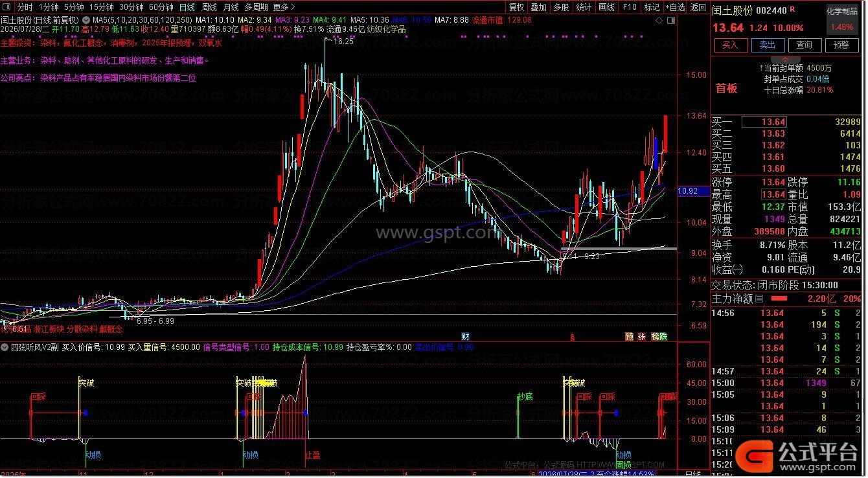
Task: Click the 内盘 value 434713
Action: point(844,231)
